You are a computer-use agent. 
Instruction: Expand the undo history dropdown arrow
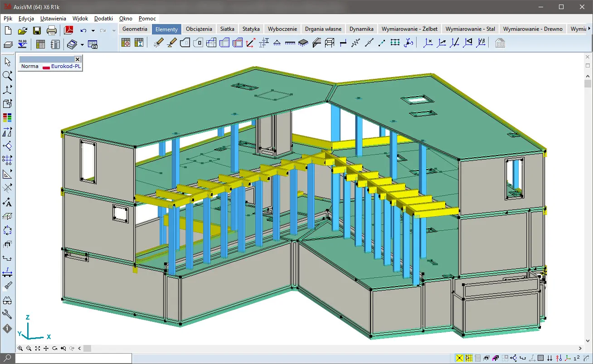[x=93, y=31]
